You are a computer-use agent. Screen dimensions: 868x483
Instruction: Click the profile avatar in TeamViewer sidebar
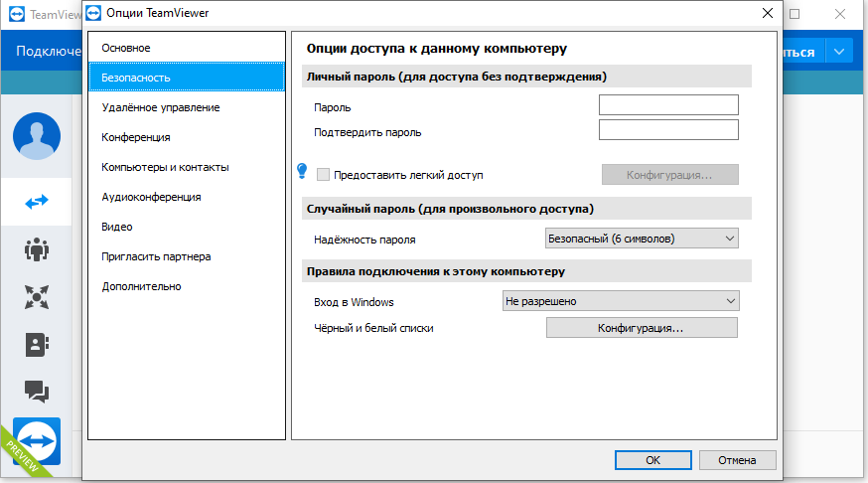[x=37, y=136]
